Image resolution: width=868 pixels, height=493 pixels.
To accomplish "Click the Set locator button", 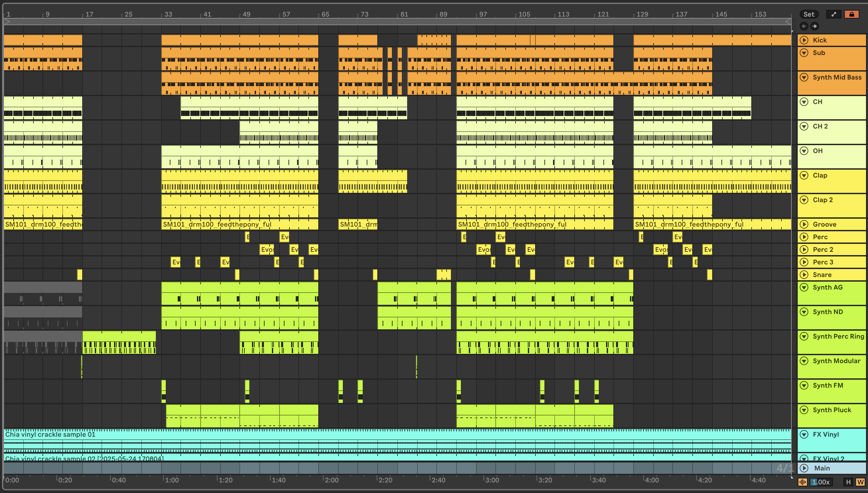I will coord(809,14).
